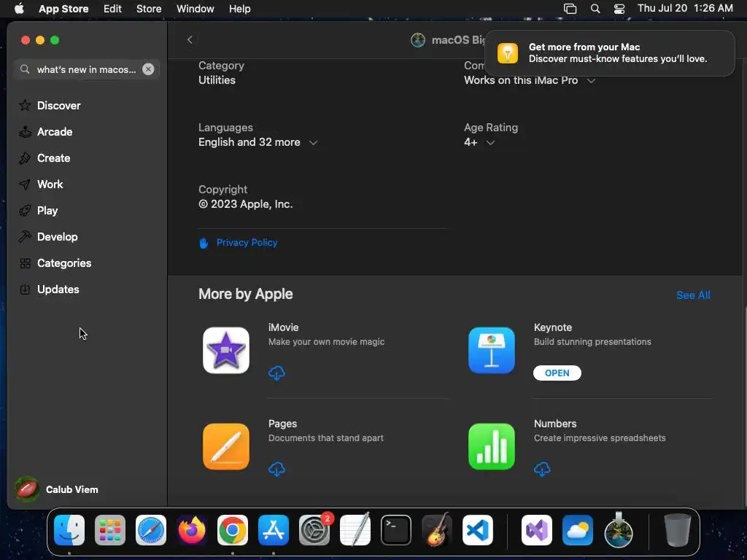The width and height of the screenshot is (747, 560).
Task: Download Pages with the cloud icon
Action: [x=276, y=469]
